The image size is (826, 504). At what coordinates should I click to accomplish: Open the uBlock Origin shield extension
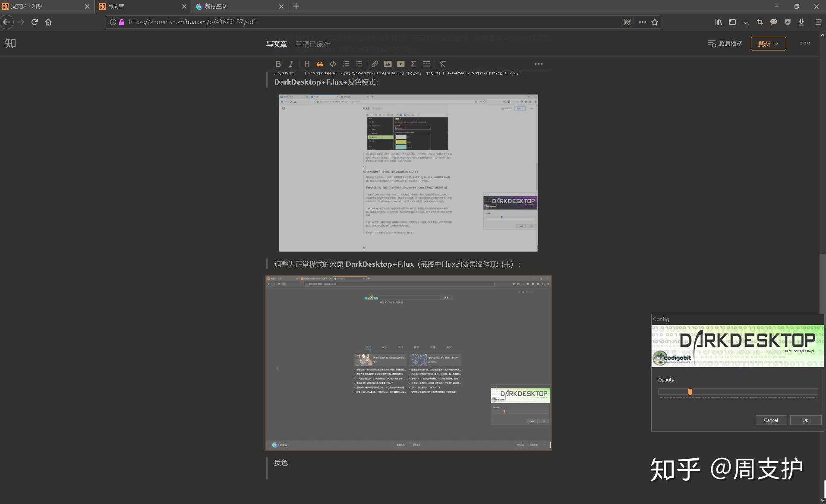coord(788,22)
